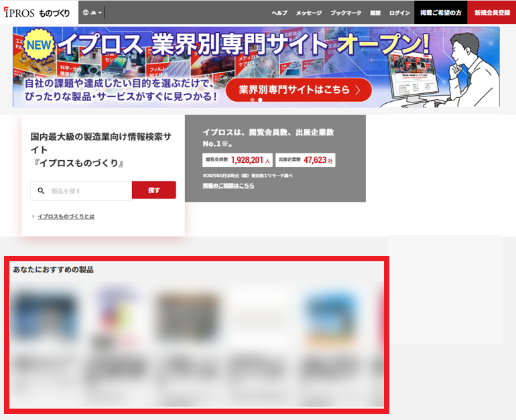This screenshot has height=420, width=516.
Task: Click the magnifying glass search icon
Action: [x=41, y=191]
